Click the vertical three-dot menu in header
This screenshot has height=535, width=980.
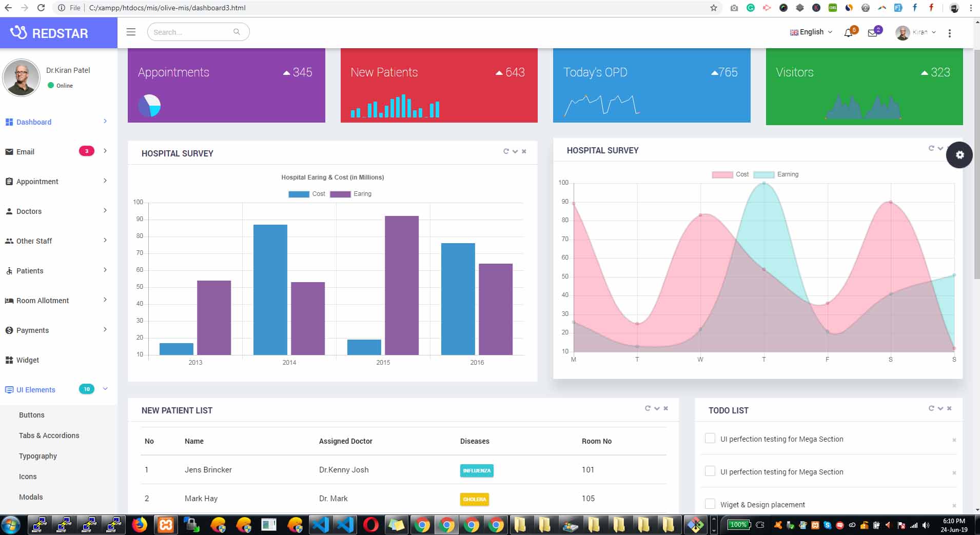click(950, 33)
